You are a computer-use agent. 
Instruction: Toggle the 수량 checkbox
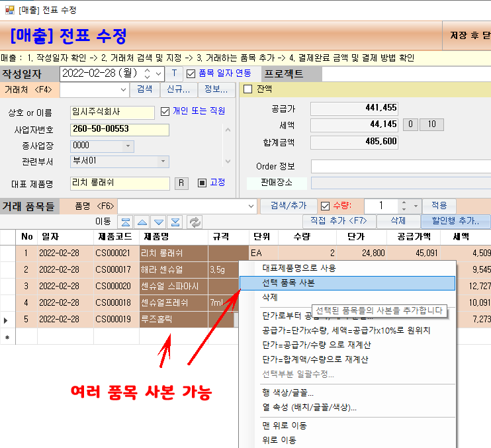(x=326, y=206)
